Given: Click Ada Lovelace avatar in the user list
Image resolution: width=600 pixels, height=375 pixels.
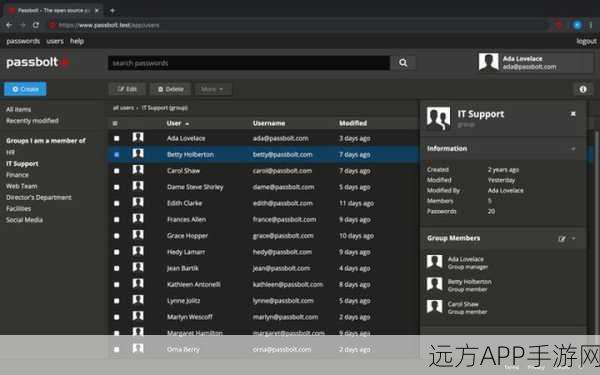Looking at the screenshot, I should pos(138,138).
